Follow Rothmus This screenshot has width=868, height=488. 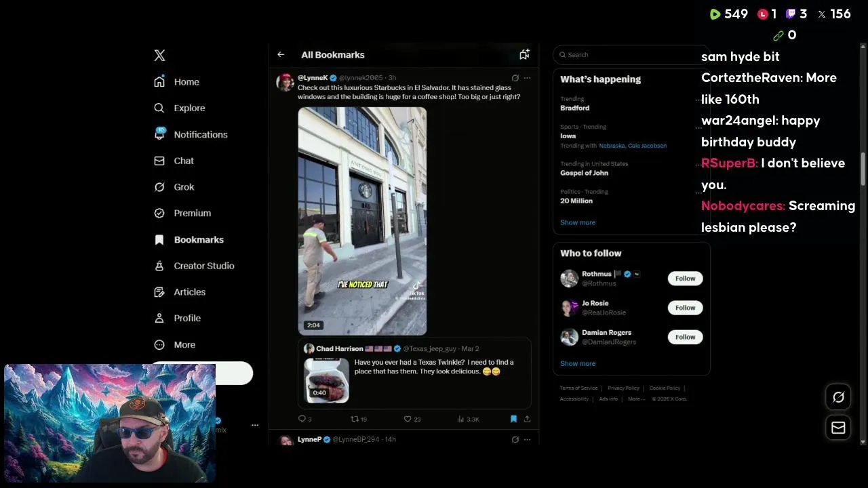[x=685, y=279]
